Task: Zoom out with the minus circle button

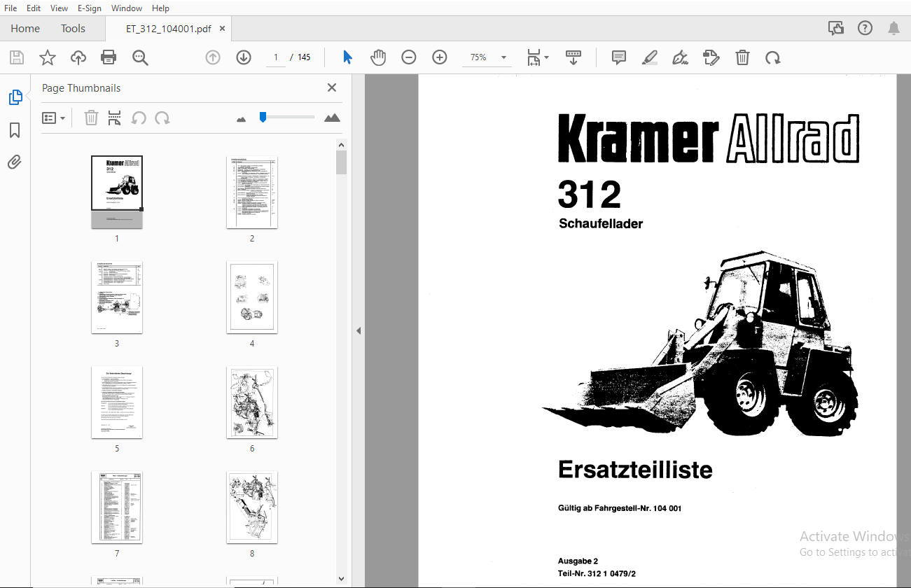Action: 409,57
